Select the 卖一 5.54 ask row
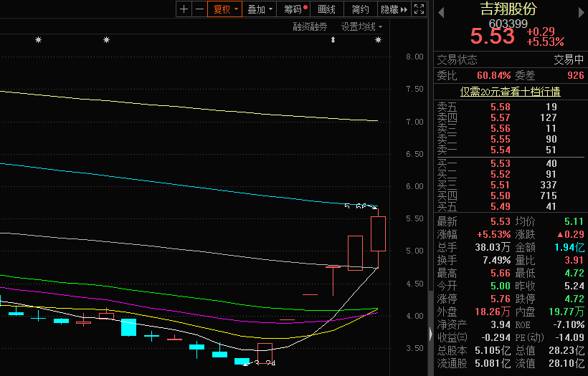This screenshot has width=588, height=376. tap(511, 150)
